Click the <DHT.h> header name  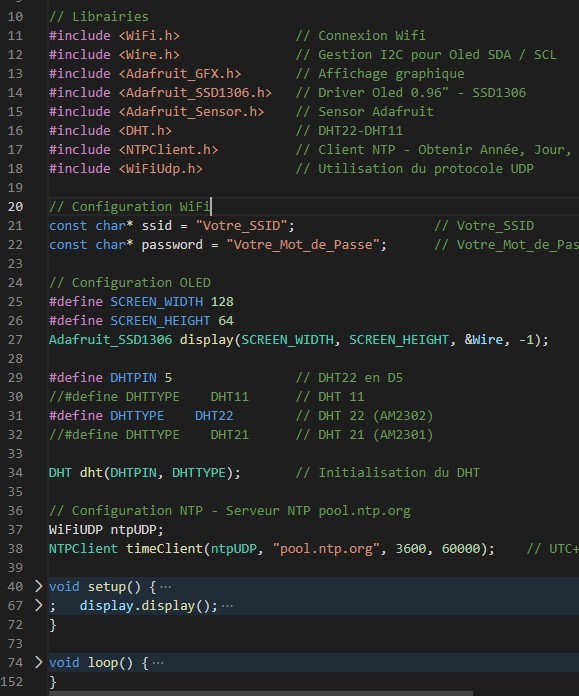[145, 130]
